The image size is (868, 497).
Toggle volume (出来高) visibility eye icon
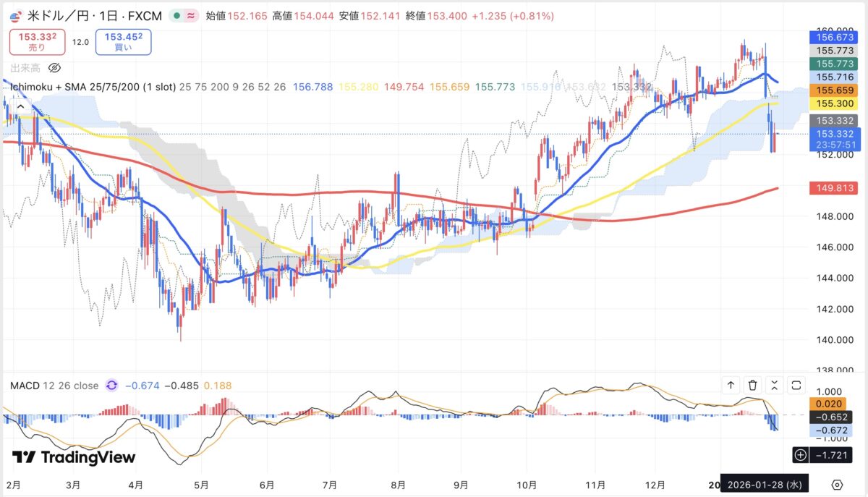click(x=54, y=68)
